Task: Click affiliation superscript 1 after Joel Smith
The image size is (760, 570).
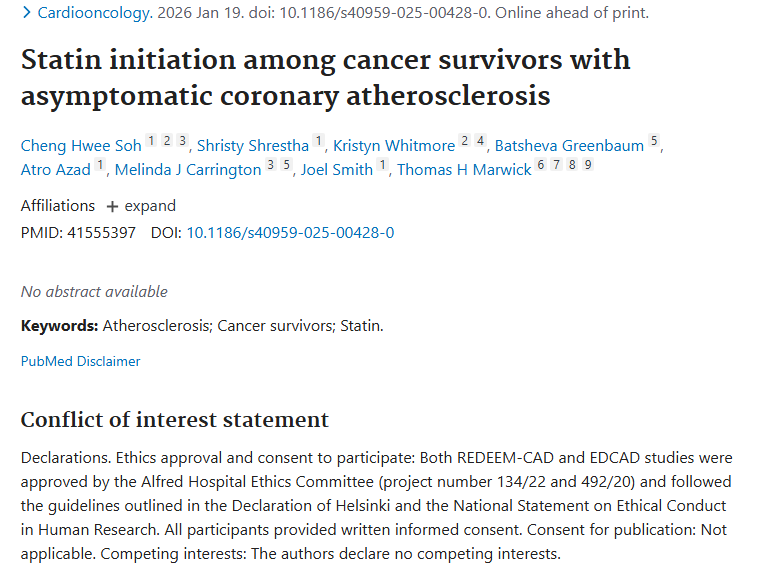Action: [x=383, y=166]
